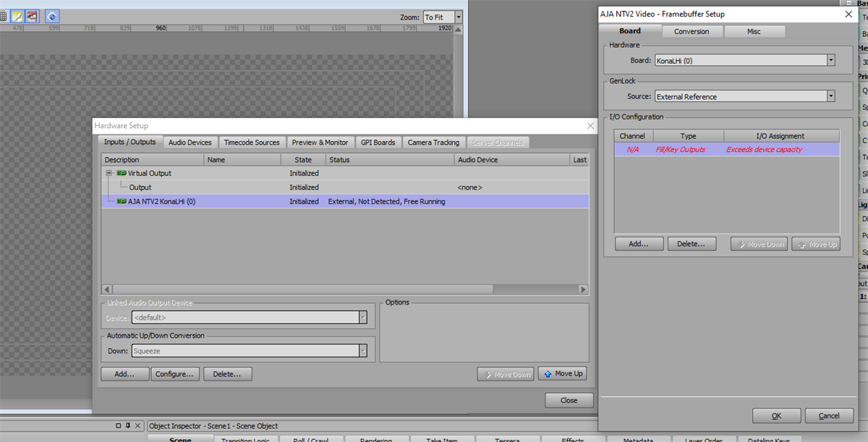Image resolution: width=868 pixels, height=442 pixels.
Task: Switch to the Audio Devices tab
Action: pos(190,143)
